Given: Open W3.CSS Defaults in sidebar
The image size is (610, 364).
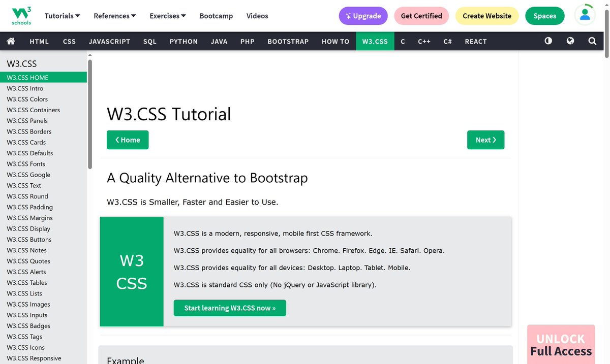Looking at the screenshot, I should click(43, 153).
